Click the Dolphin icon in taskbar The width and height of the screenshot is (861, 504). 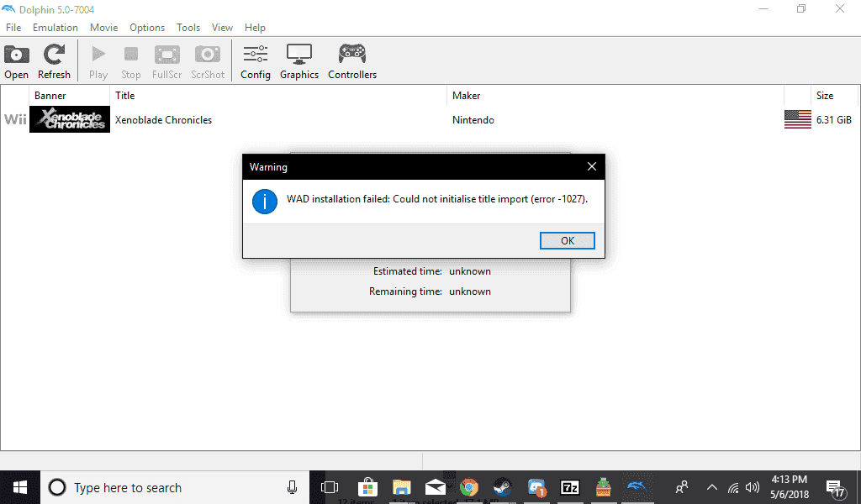pyautogui.click(x=637, y=487)
